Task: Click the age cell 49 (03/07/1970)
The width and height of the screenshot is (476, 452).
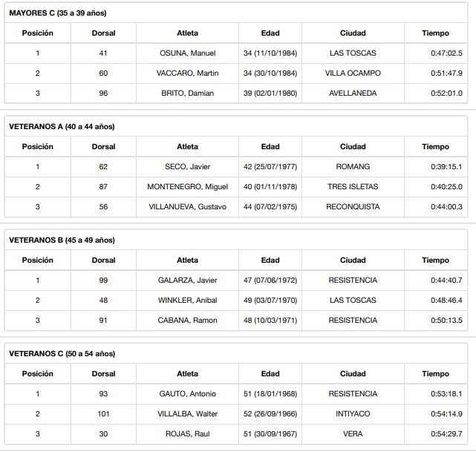Action: 270,301
